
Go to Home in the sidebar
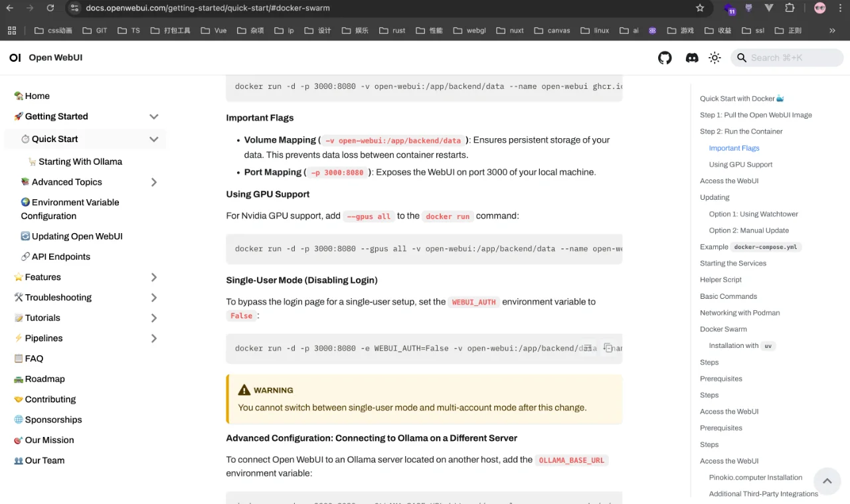(x=32, y=96)
